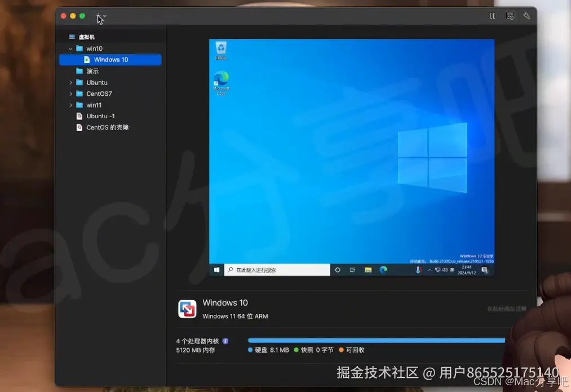Expand hidden tray icons with the chevron

[x=429, y=270]
